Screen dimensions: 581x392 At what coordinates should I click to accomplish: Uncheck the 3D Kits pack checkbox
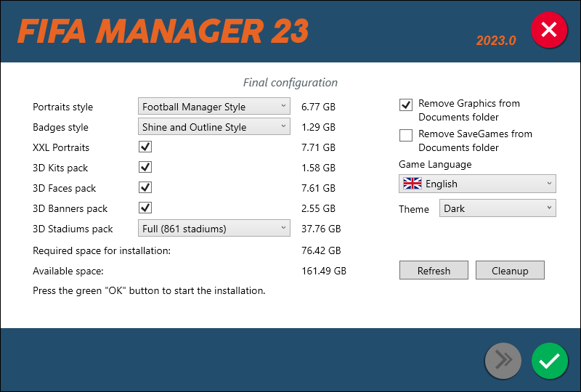click(x=145, y=168)
